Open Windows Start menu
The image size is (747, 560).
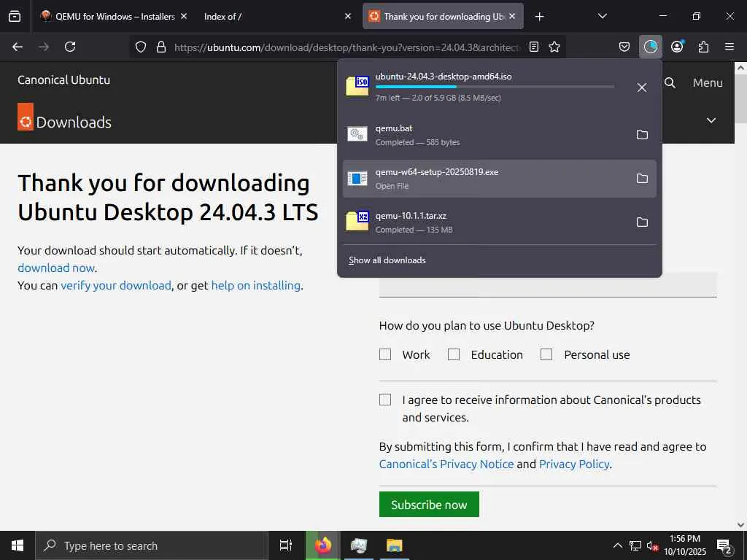pos(18,545)
